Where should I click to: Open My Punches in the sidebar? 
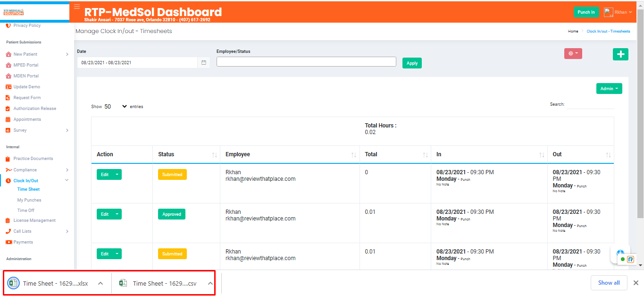point(29,200)
